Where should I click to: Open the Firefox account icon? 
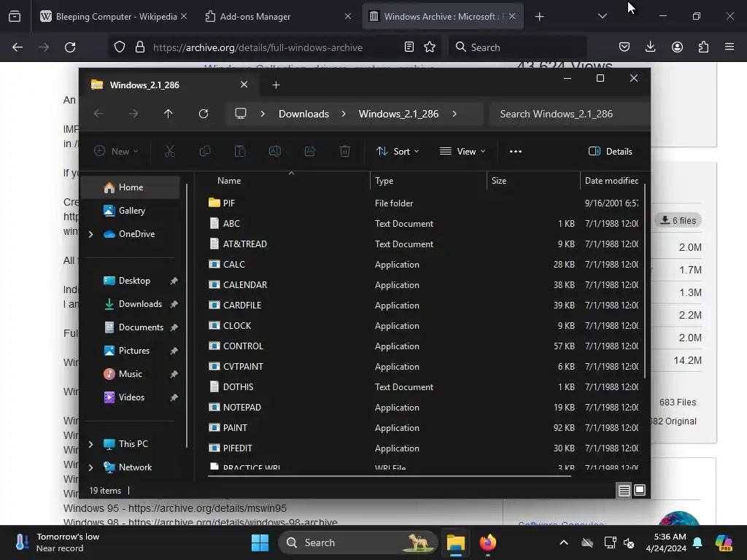677,47
